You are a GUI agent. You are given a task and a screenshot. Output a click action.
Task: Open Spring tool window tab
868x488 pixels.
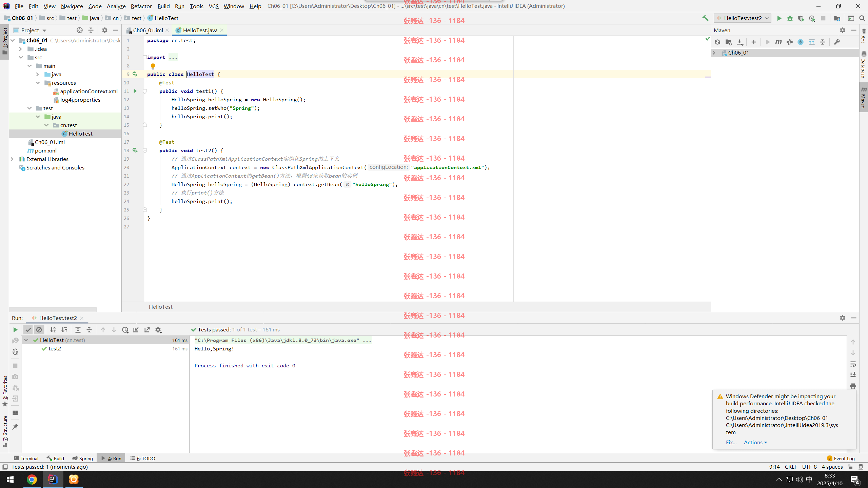82,458
